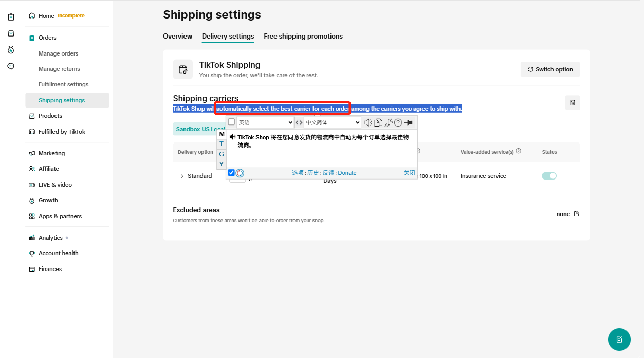
Task: Click the LIVE & video camera icon
Action: pos(32,185)
